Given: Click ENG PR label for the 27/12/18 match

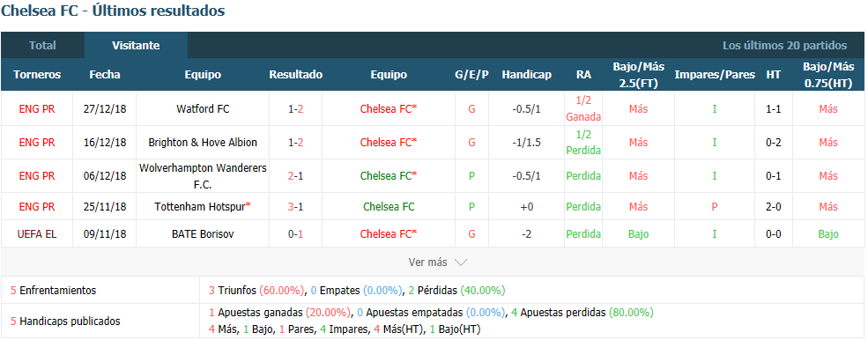Looking at the screenshot, I should (37, 109).
